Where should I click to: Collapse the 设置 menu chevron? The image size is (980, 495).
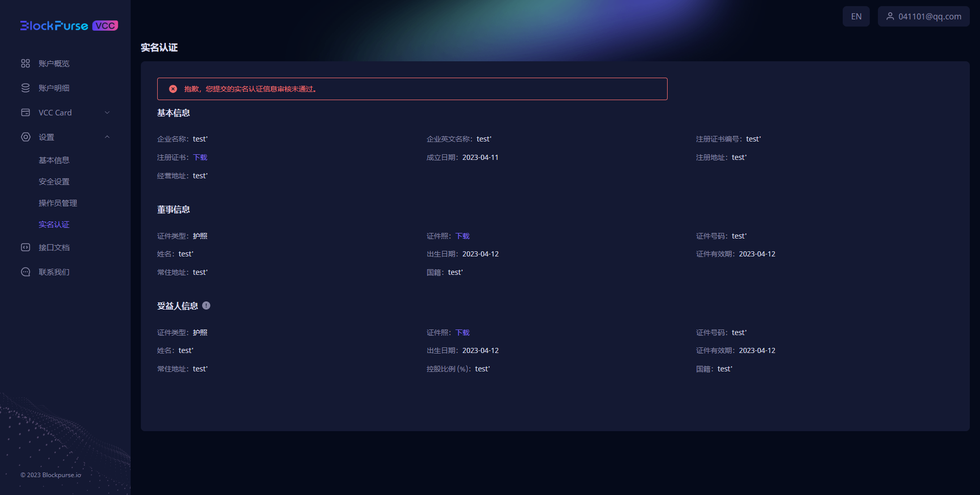point(107,137)
